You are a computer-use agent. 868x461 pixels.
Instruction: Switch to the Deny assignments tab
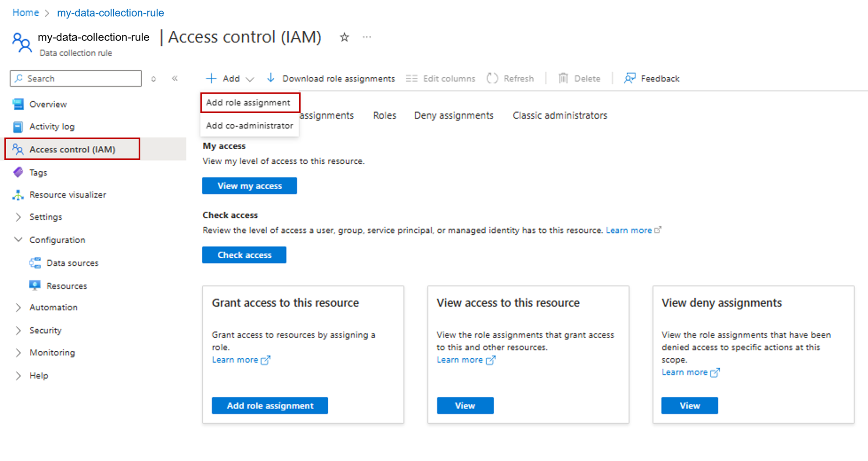coord(453,115)
